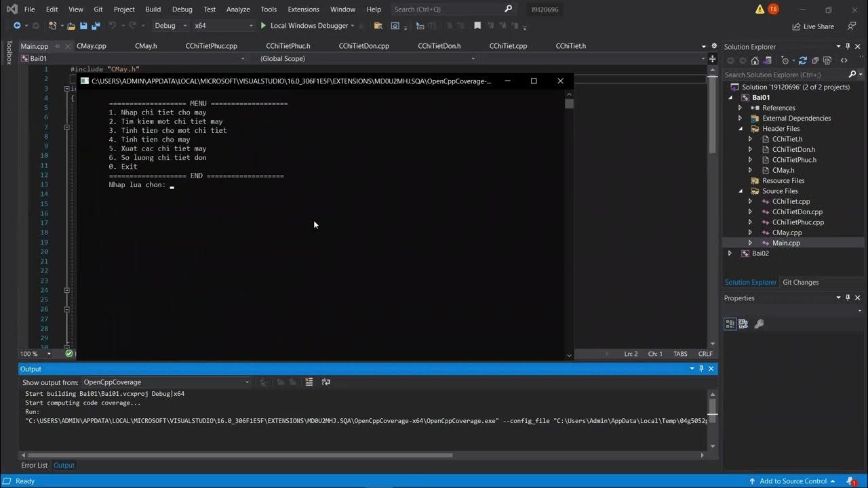
Task: Click Add to Source Control
Action: (793, 481)
